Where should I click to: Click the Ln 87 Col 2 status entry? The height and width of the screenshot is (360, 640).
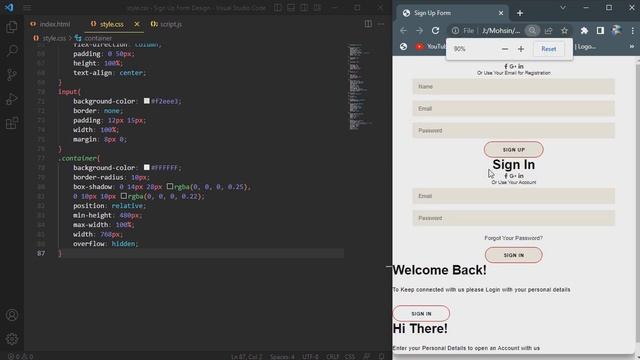(x=247, y=356)
